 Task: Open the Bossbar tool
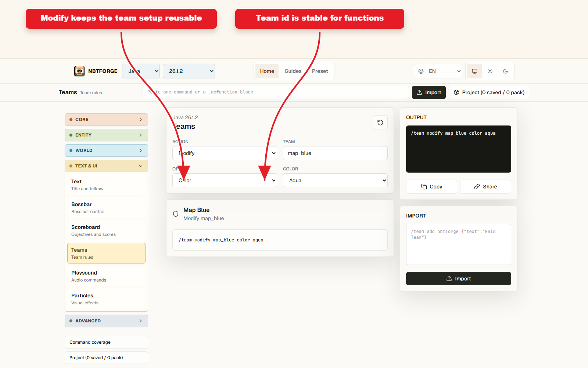click(106, 208)
